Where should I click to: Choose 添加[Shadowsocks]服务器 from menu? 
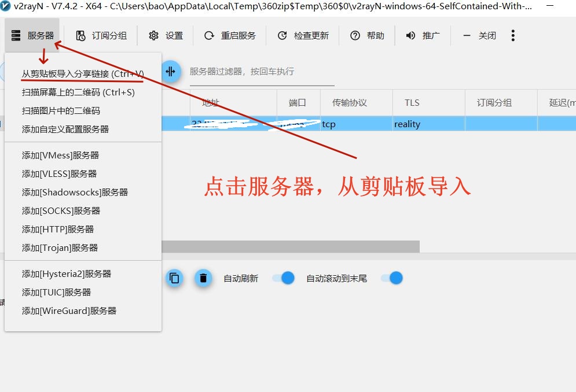point(83,193)
